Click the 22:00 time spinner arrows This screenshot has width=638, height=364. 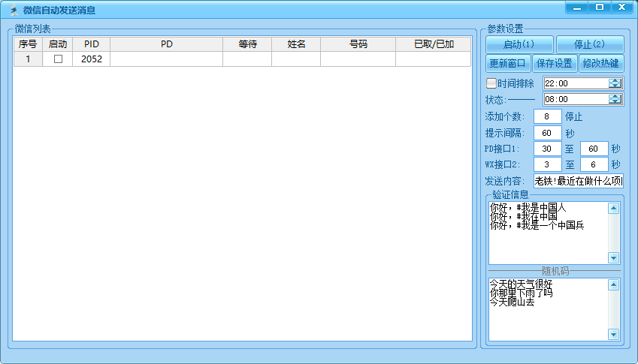click(x=615, y=83)
